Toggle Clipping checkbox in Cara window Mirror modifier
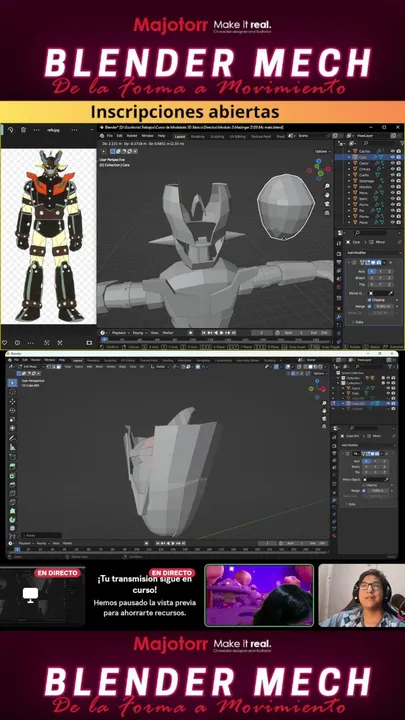405x720 pixels. click(x=370, y=300)
